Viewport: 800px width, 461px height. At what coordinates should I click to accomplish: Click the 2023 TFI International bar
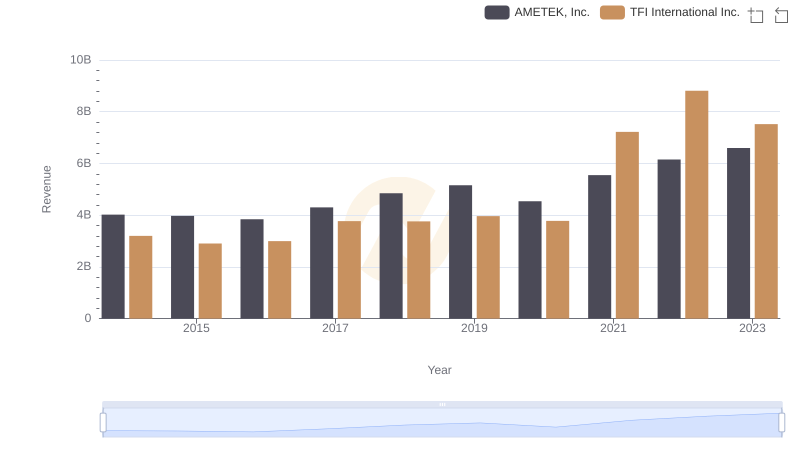[x=766, y=221]
